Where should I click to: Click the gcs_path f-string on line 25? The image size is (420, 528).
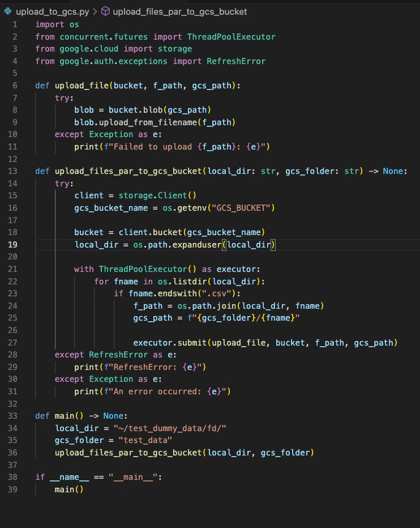[x=243, y=318]
